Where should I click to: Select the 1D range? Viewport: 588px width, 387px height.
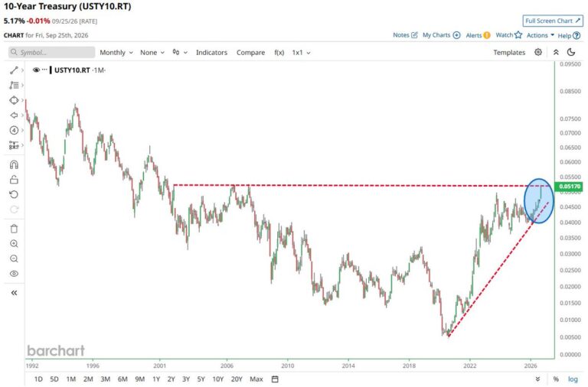(38, 379)
